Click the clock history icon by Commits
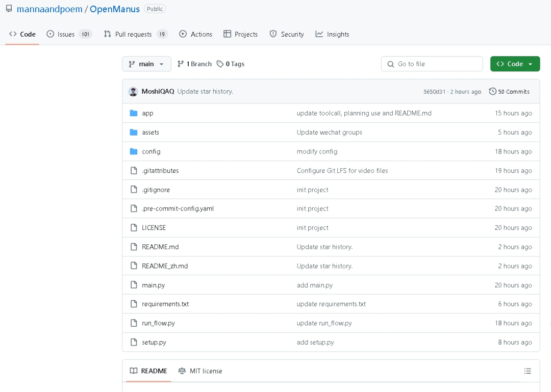Image resolution: width=551 pixels, height=392 pixels. 493,91
